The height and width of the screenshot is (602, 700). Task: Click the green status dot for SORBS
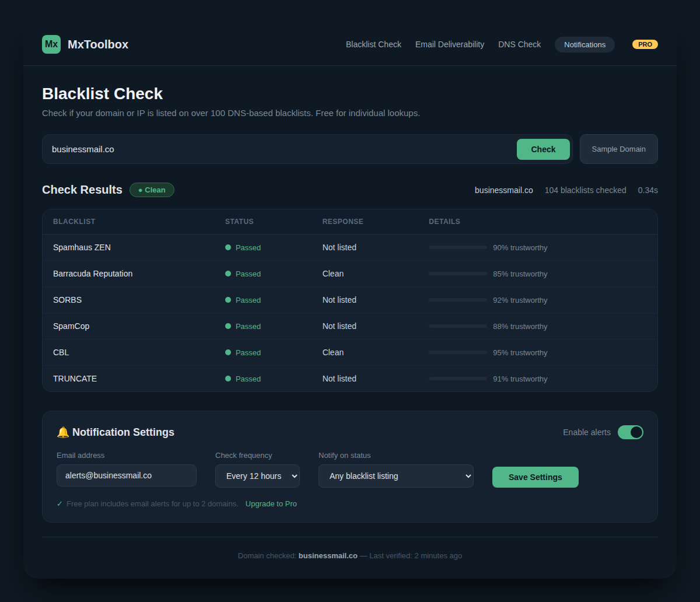coord(228,300)
